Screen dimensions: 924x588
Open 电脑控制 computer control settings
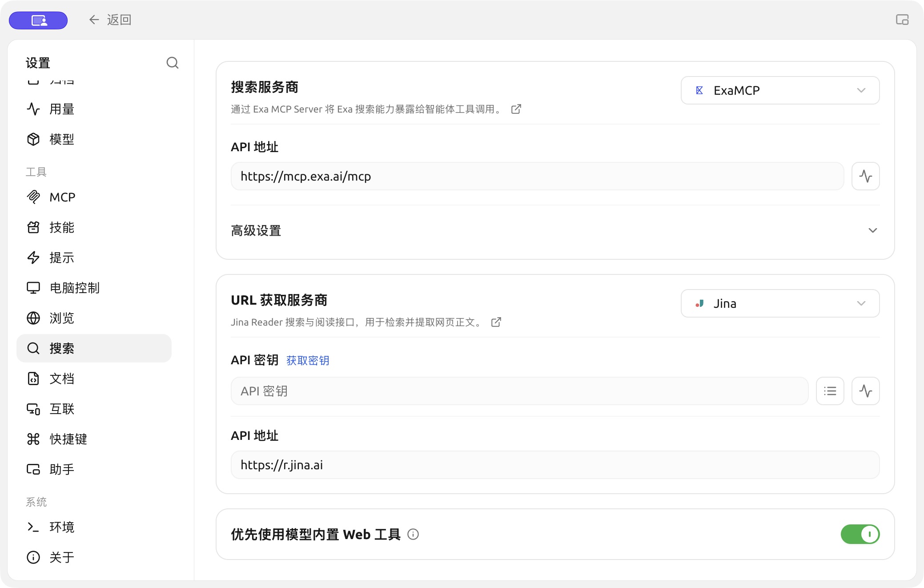(94, 288)
